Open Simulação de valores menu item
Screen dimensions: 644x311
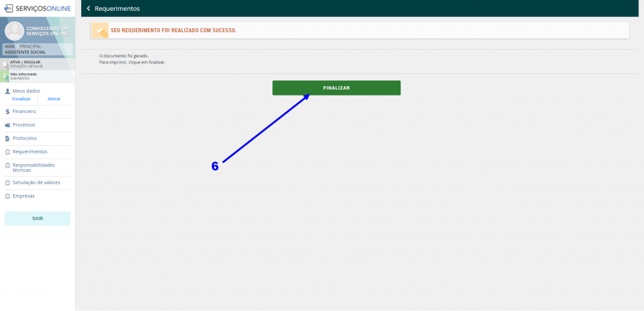point(36,182)
